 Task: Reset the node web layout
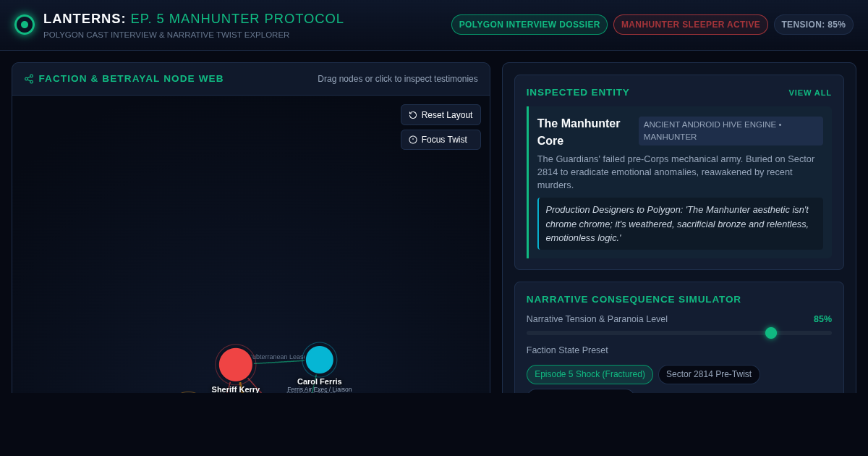441,115
